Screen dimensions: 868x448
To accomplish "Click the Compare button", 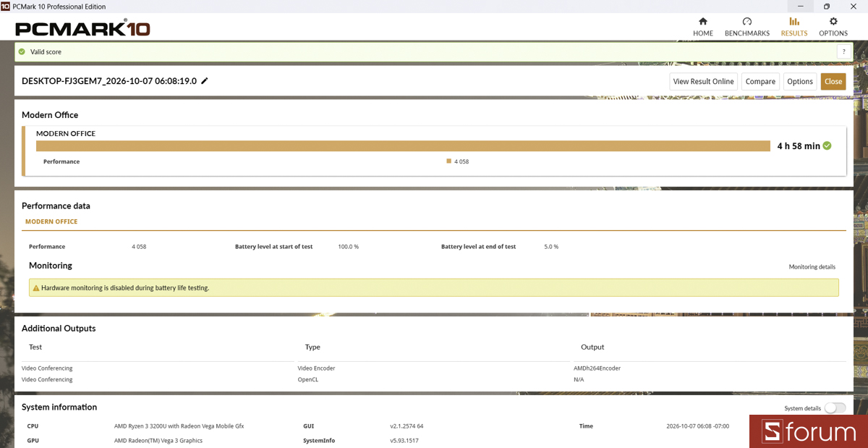I will pyautogui.click(x=760, y=82).
